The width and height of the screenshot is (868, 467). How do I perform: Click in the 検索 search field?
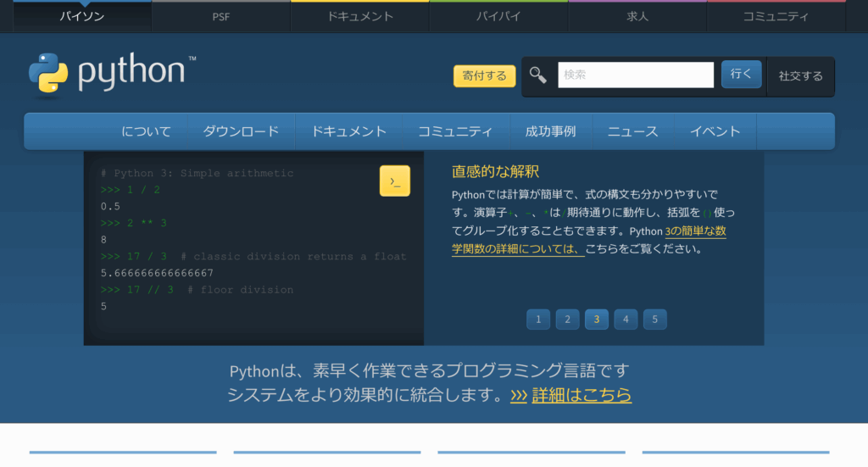(635, 75)
